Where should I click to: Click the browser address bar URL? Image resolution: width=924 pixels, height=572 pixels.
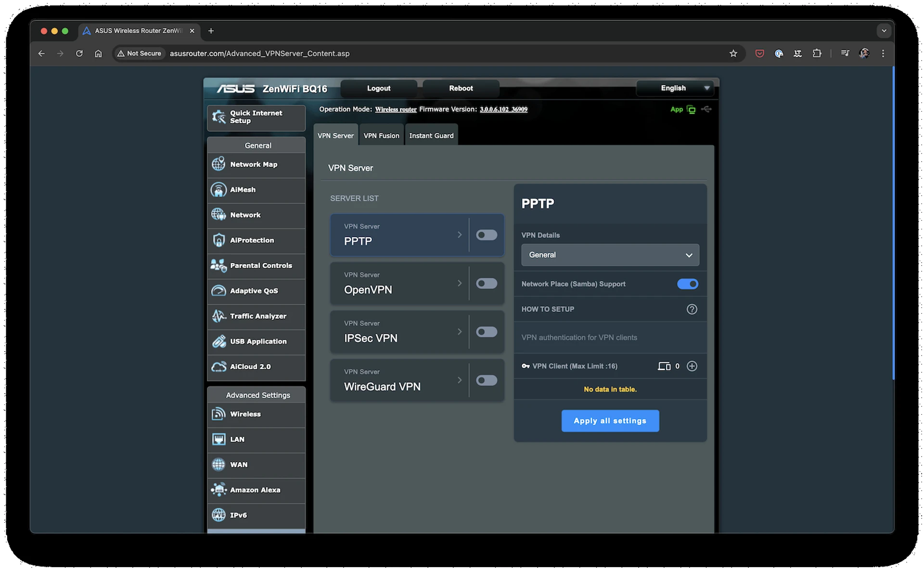tap(259, 53)
